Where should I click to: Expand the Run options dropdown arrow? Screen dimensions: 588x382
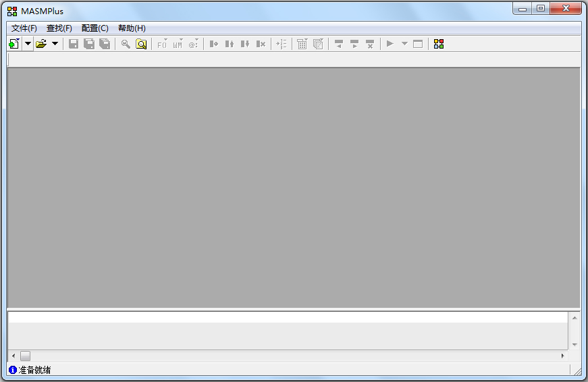[x=404, y=44]
